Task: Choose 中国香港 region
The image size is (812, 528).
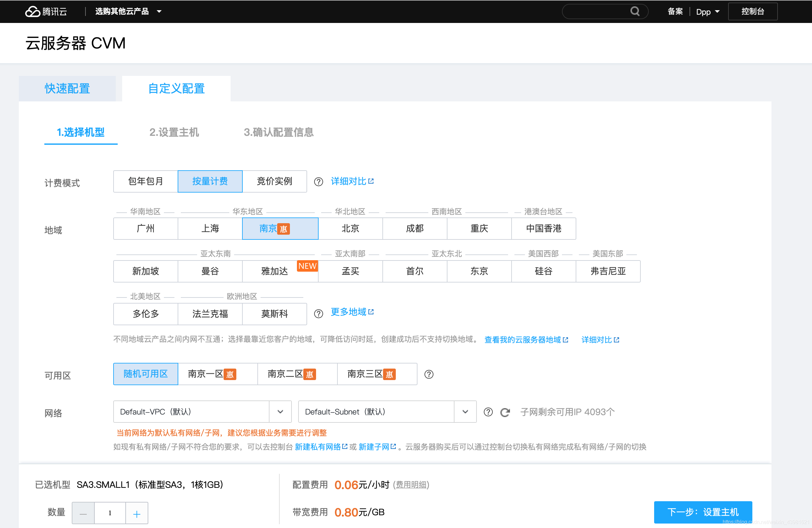Action: coord(544,229)
